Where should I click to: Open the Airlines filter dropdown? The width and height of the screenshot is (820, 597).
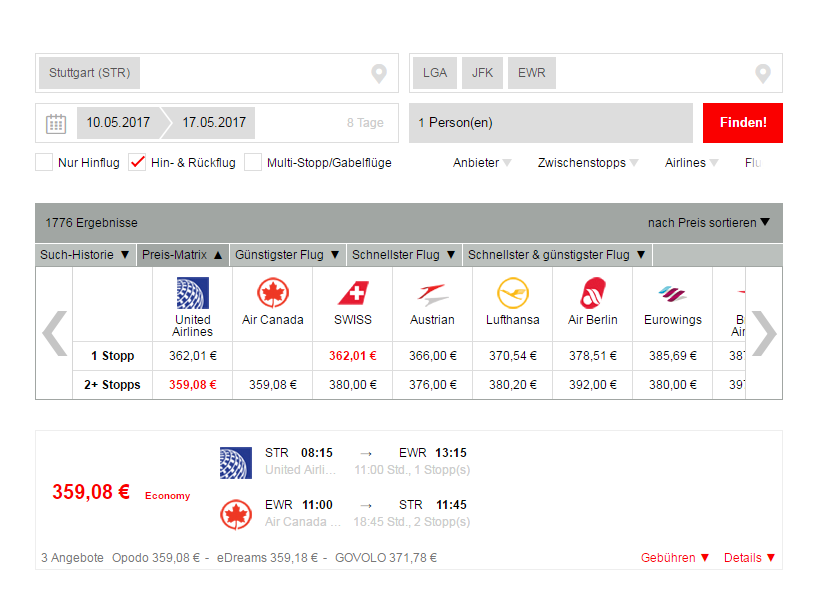point(691,163)
